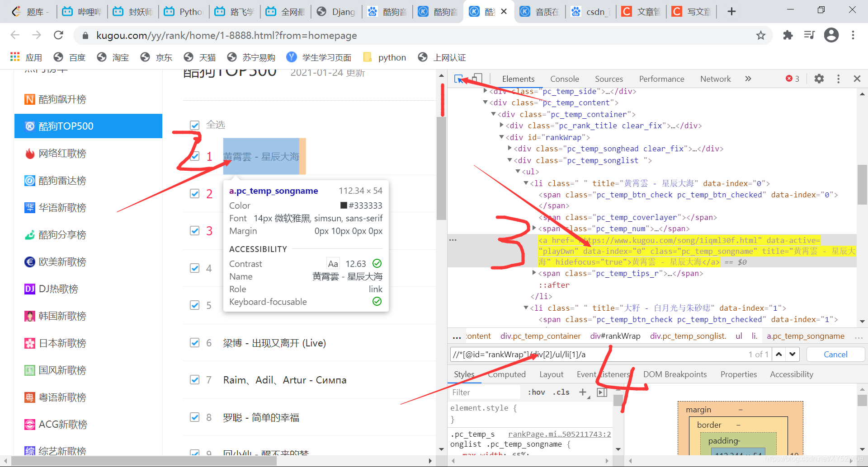Image resolution: width=868 pixels, height=467 pixels.
Task: Open the Network tab
Action: pyautogui.click(x=715, y=79)
